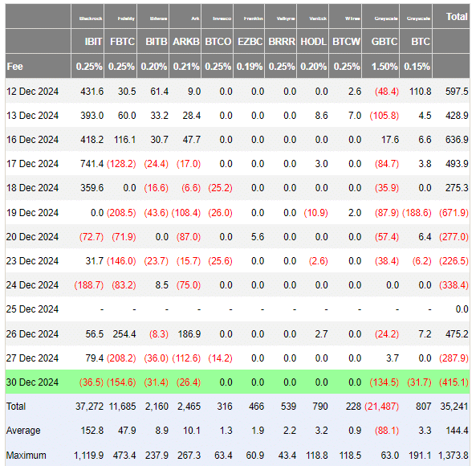Click the GBTC column header
476x466 pixels.
click(384, 41)
